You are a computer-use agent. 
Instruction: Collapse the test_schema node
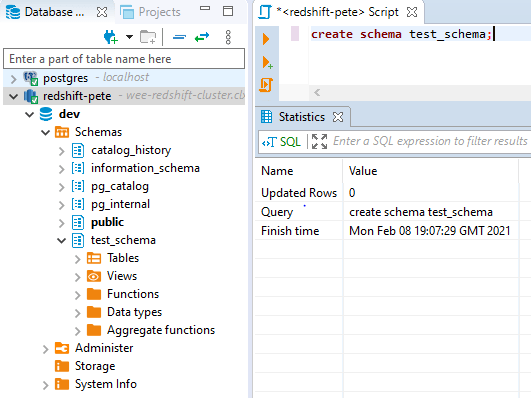click(x=62, y=241)
